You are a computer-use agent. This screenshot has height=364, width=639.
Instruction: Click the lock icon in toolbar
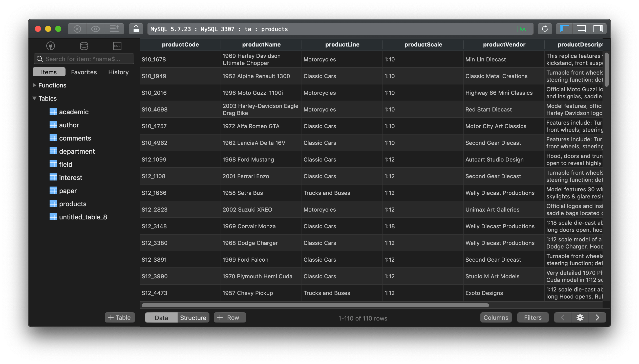click(x=136, y=29)
